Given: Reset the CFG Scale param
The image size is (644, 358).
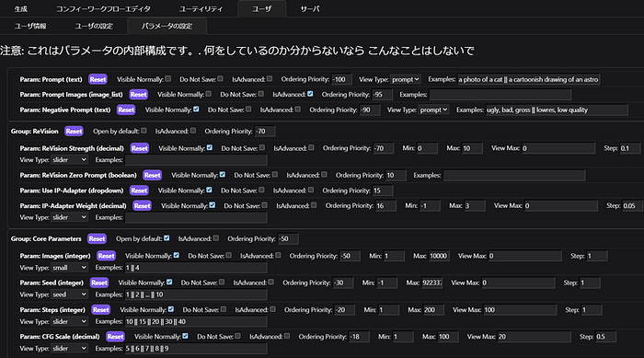Looking at the screenshot, I should coord(115,337).
